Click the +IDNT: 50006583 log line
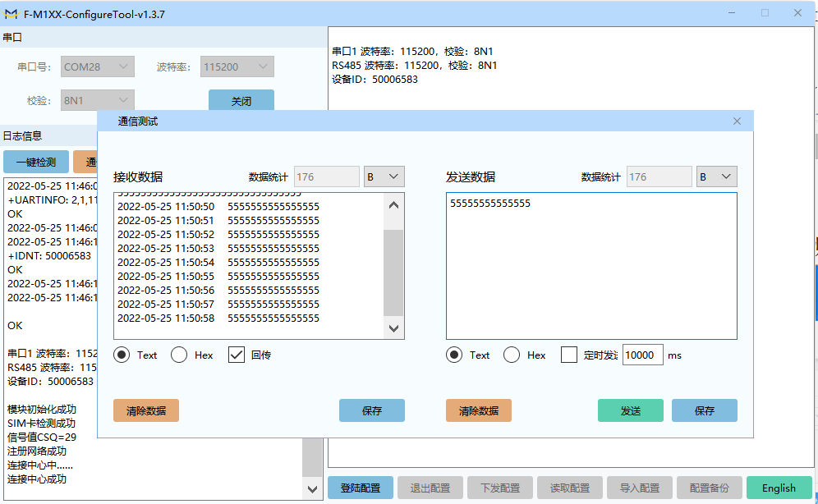The height and width of the screenshot is (504, 818). (49, 256)
